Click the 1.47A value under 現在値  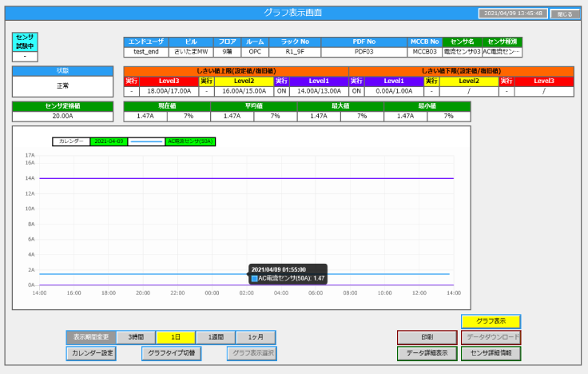pos(145,117)
